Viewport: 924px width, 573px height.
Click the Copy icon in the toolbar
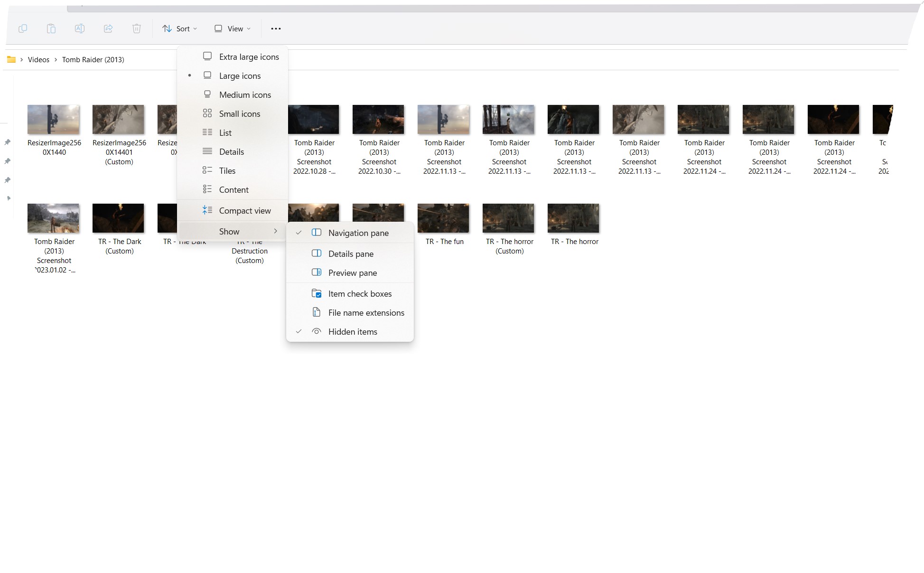tap(22, 28)
